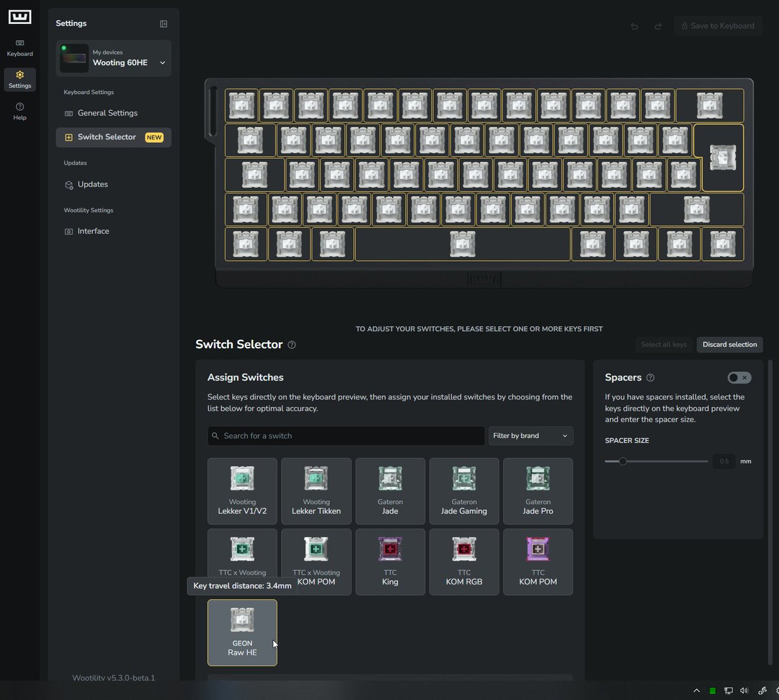
Task: Select the bottom-right corner key on preview
Action: pos(723,244)
